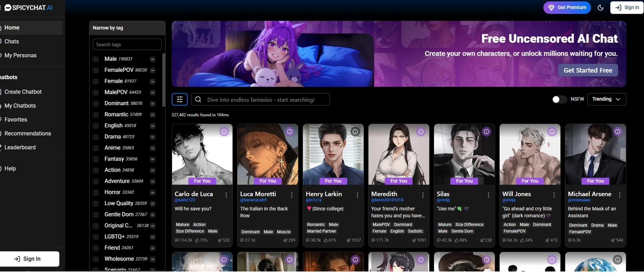
Task: Click the SpicyChat.AI logo
Action: (x=28, y=7)
